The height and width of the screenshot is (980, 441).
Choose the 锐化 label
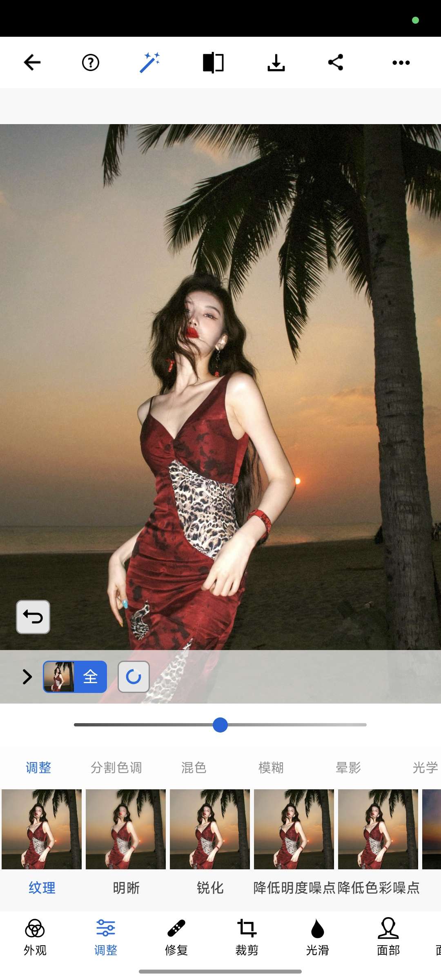210,888
